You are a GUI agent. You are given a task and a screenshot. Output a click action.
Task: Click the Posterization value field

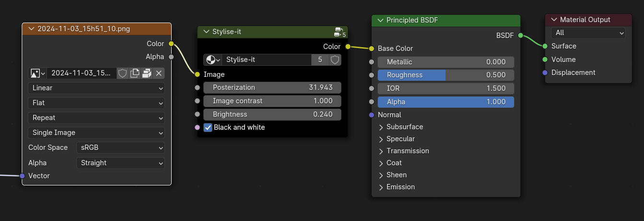[272, 87]
